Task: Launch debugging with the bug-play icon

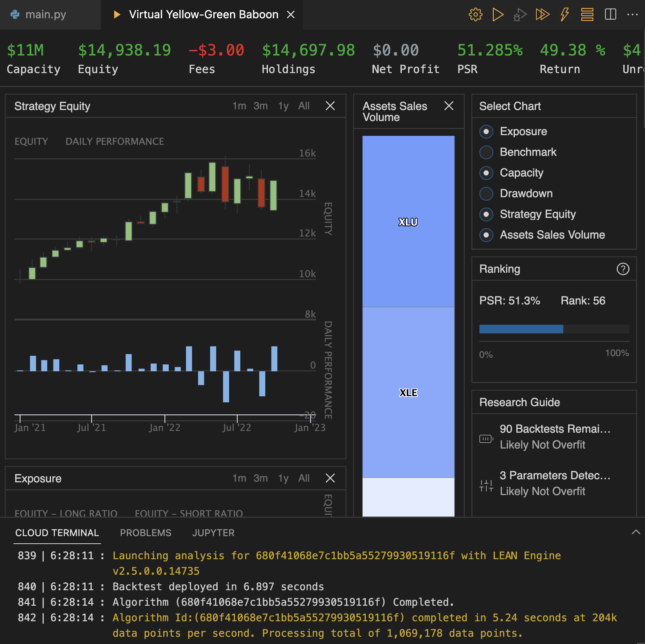Action: (x=519, y=14)
